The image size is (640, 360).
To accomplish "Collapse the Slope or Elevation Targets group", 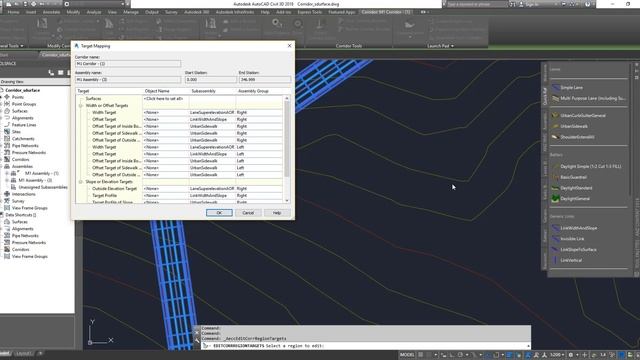I will tap(80, 182).
